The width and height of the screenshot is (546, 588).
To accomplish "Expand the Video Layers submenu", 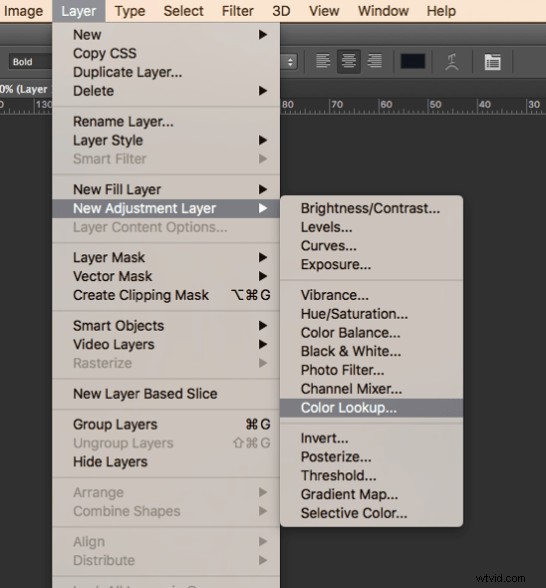I will tap(166, 344).
